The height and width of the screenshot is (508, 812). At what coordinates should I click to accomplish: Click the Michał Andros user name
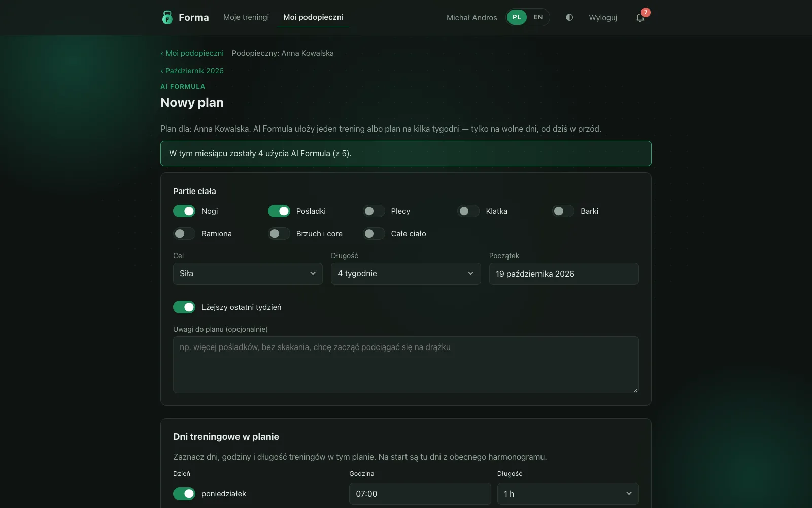[x=471, y=17]
